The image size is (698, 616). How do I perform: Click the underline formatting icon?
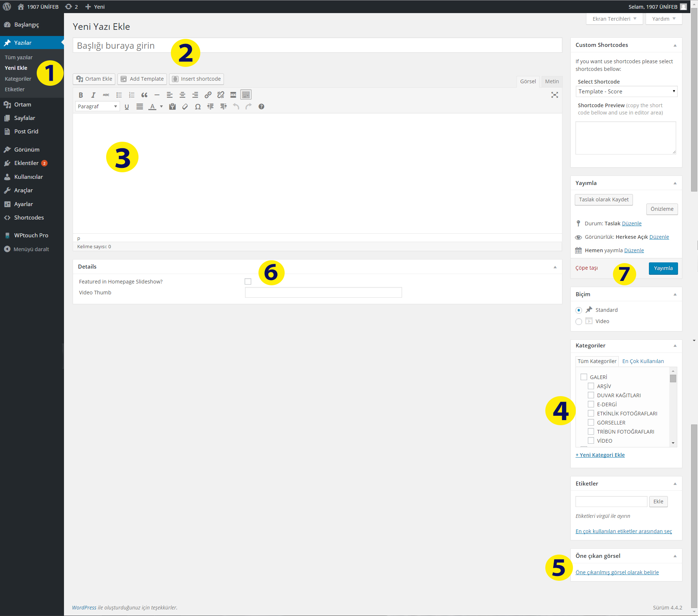[127, 106]
